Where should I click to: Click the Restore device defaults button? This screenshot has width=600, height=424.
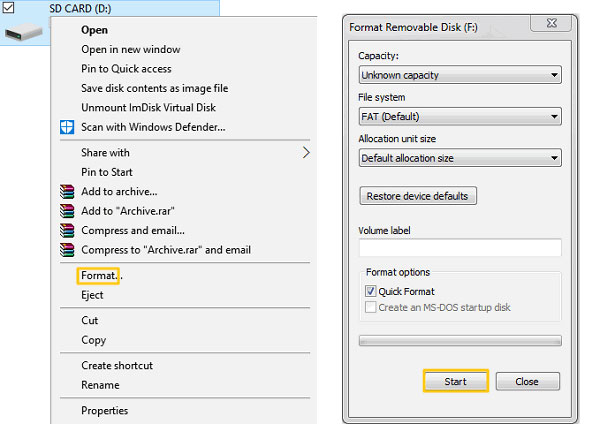tap(418, 196)
